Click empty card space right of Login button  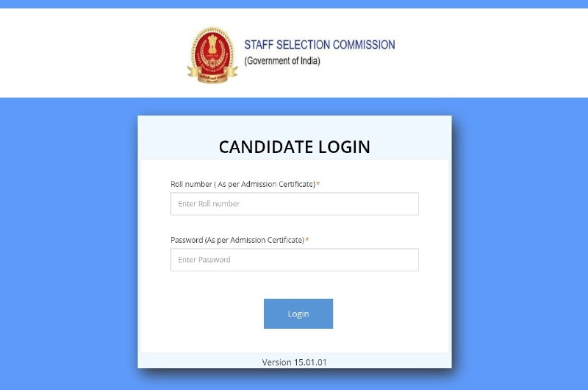click(391, 313)
